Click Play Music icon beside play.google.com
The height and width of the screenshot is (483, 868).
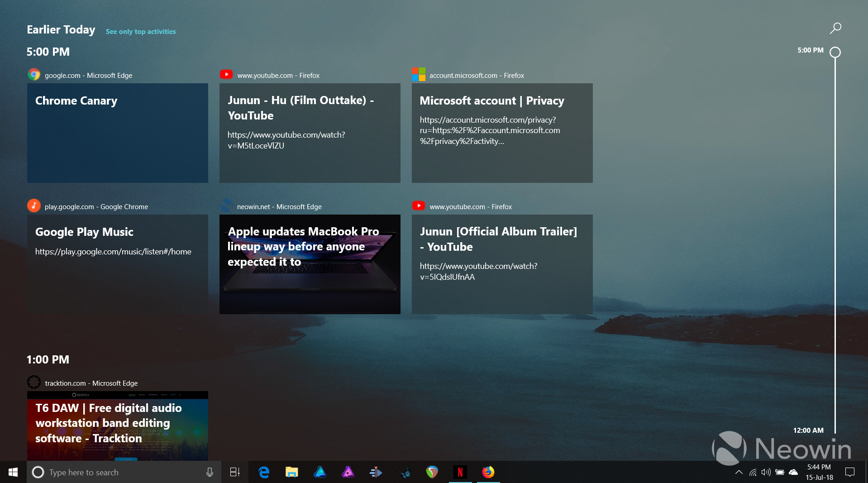click(x=34, y=206)
